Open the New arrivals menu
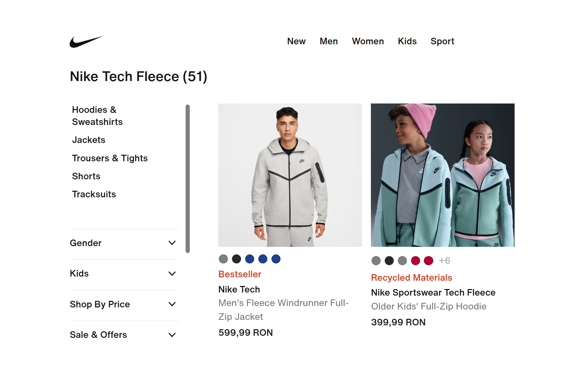The image size is (588, 369). [x=296, y=41]
